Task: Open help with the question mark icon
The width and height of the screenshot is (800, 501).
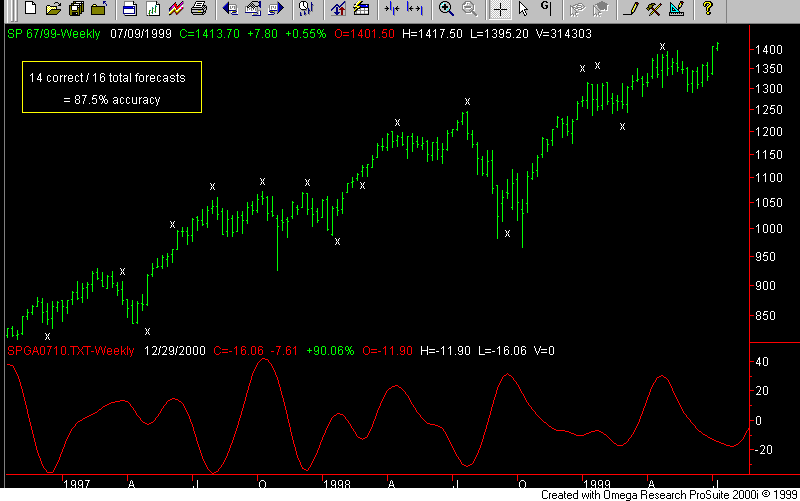Action: point(708,10)
